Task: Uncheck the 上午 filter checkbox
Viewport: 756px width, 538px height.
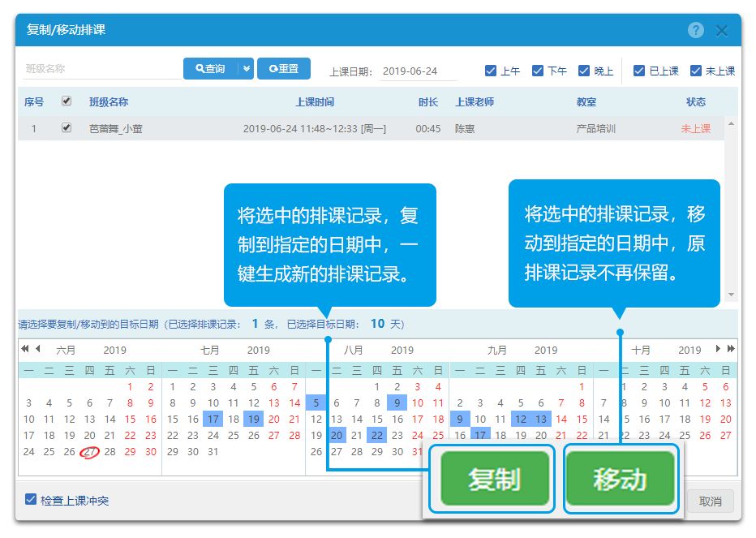Action: click(490, 71)
